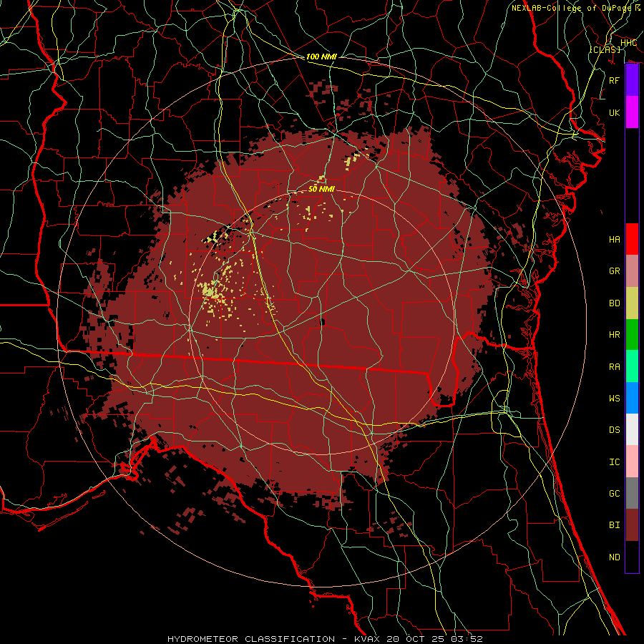
Task: Click the HA legend label
Action: click(x=615, y=239)
